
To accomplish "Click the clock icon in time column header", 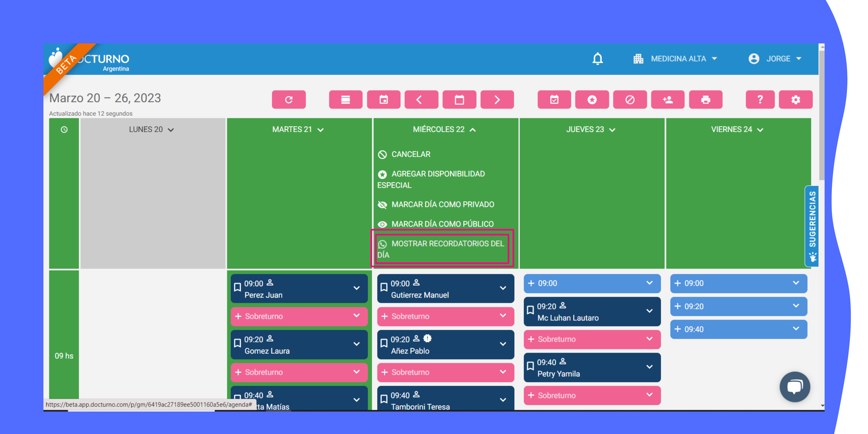I will [x=64, y=129].
